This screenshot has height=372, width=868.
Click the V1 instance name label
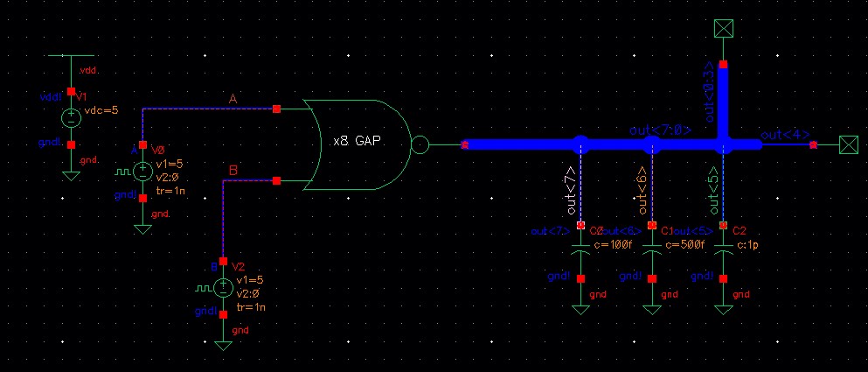pyautogui.click(x=80, y=97)
